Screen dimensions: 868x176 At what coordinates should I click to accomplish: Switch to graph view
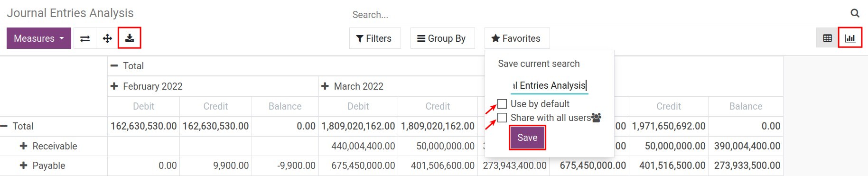tap(850, 38)
